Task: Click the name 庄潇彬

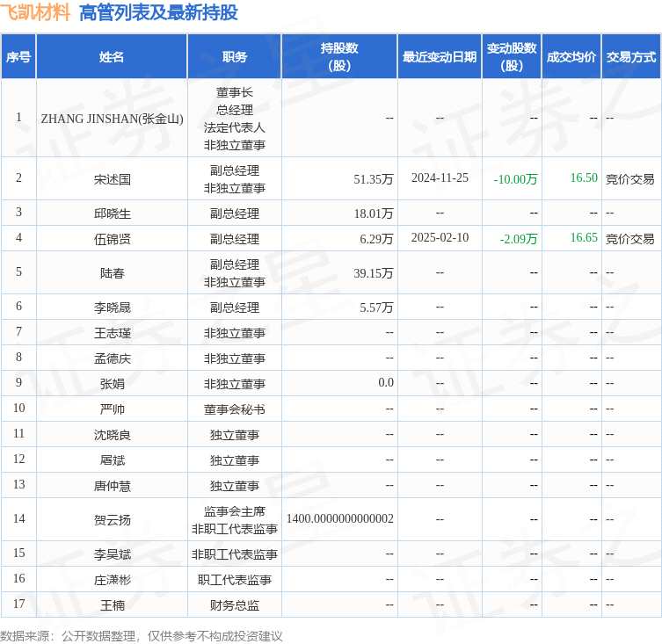Action: pyautogui.click(x=113, y=580)
